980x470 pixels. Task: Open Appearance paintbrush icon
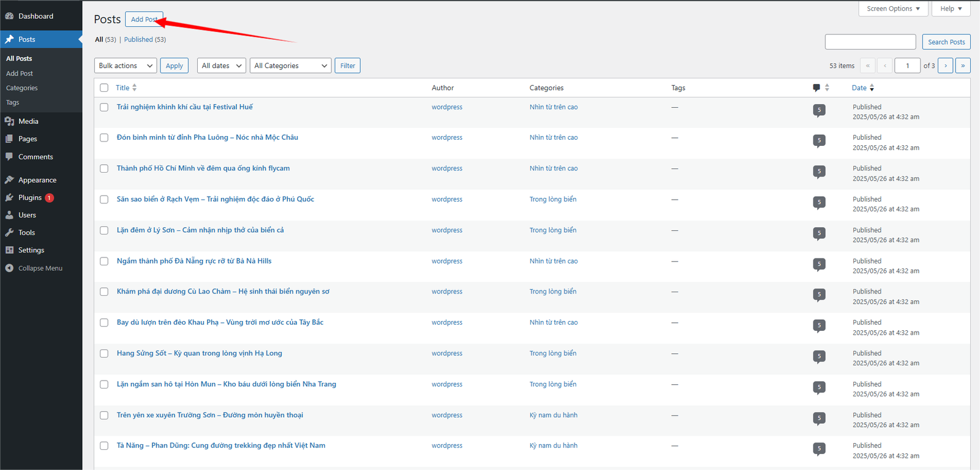[x=9, y=180]
